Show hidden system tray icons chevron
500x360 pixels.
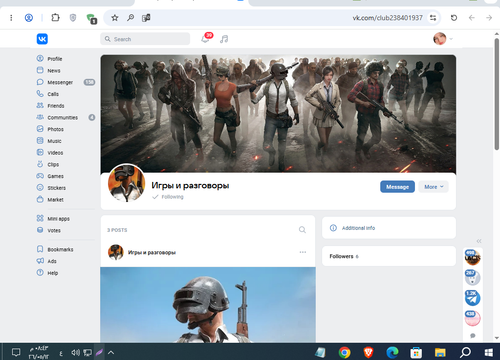[x=111, y=352]
